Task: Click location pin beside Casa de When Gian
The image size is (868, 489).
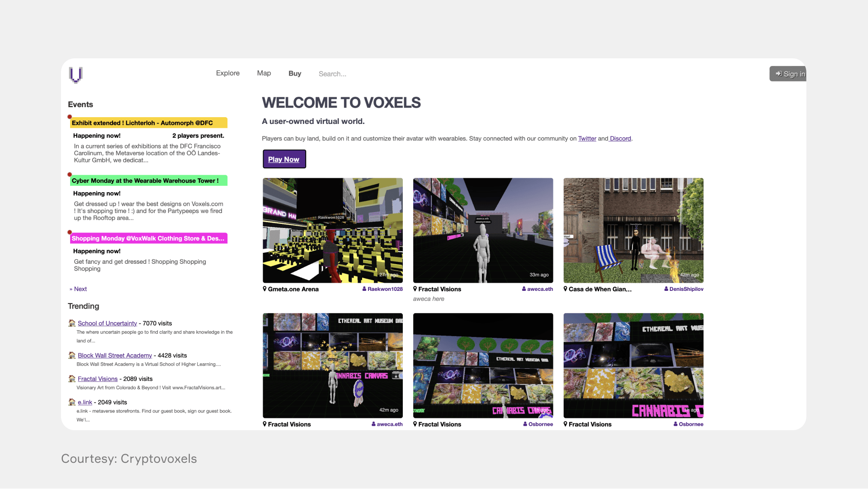Action: [x=566, y=289]
